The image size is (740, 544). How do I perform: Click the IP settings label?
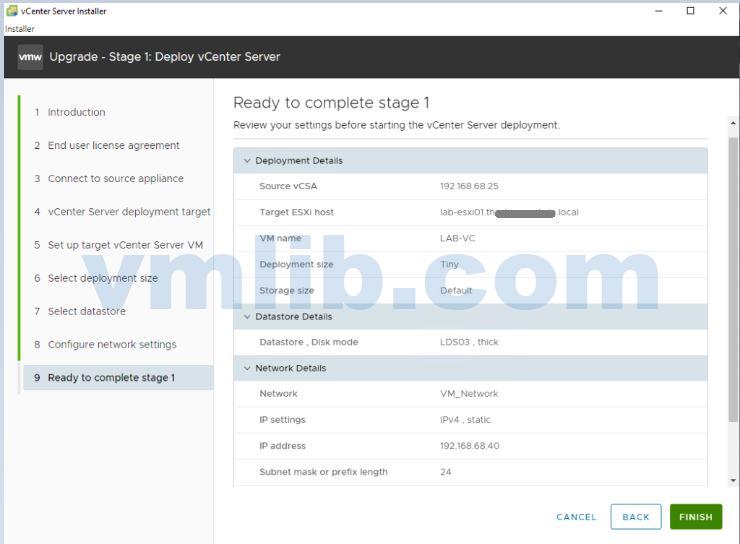coord(282,419)
